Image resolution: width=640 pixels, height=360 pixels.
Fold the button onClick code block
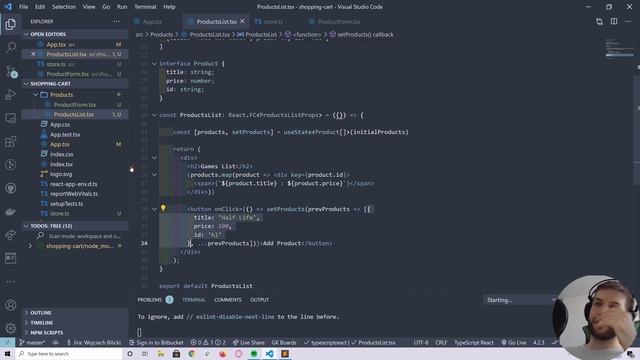(154, 209)
